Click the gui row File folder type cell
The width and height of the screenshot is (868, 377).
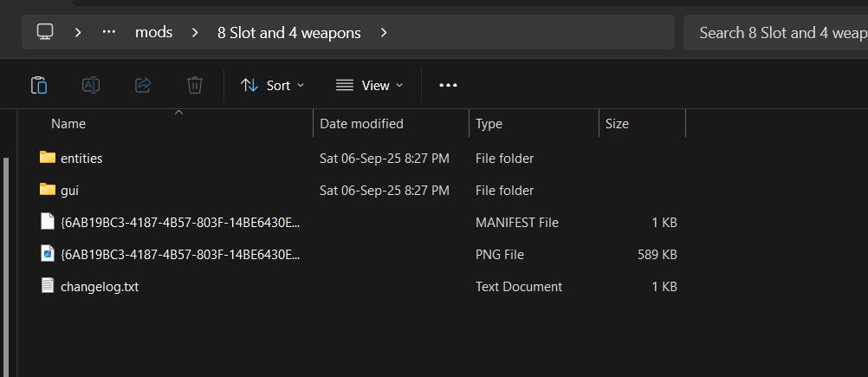pos(504,191)
